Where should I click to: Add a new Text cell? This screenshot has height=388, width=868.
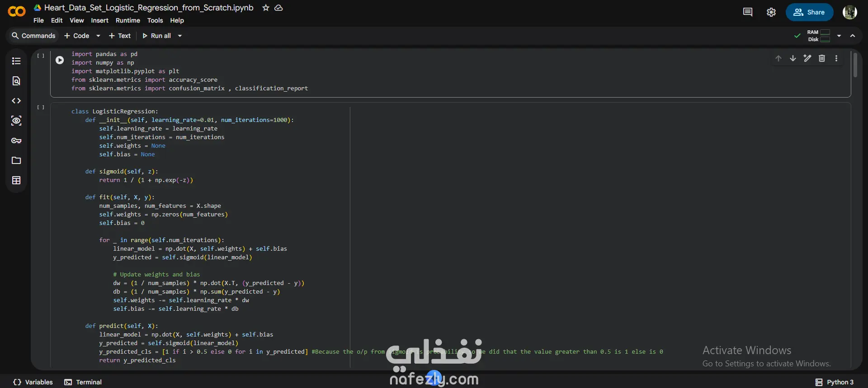(120, 36)
